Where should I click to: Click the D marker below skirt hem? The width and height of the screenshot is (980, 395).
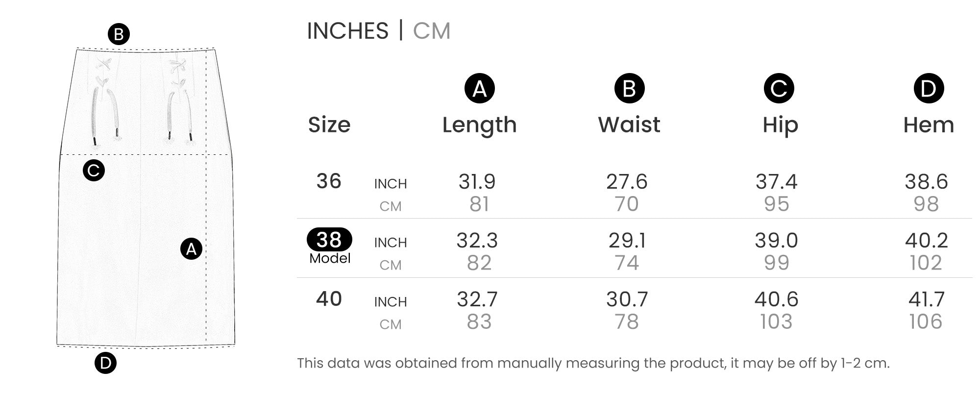pos(105,363)
